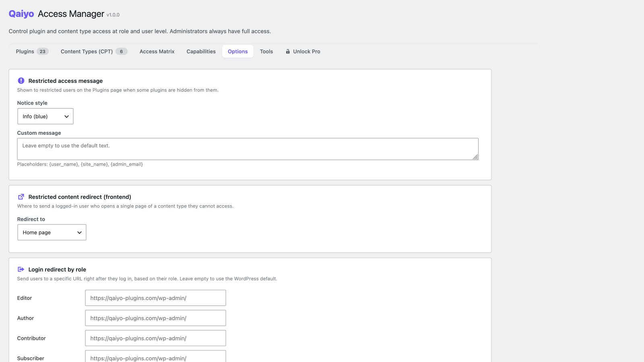
Task: Click the version label v1.0.0
Action: pos(113,15)
